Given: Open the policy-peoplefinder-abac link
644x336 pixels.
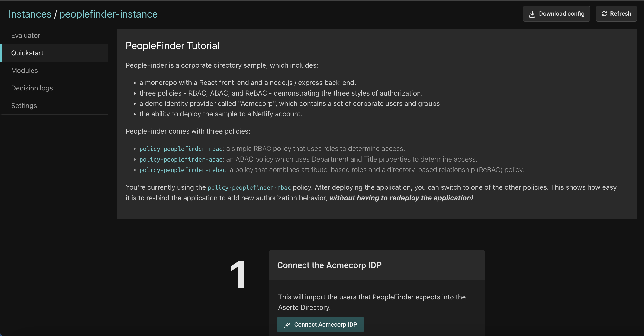Looking at the screenshot, I should click(x=181, y=159).
